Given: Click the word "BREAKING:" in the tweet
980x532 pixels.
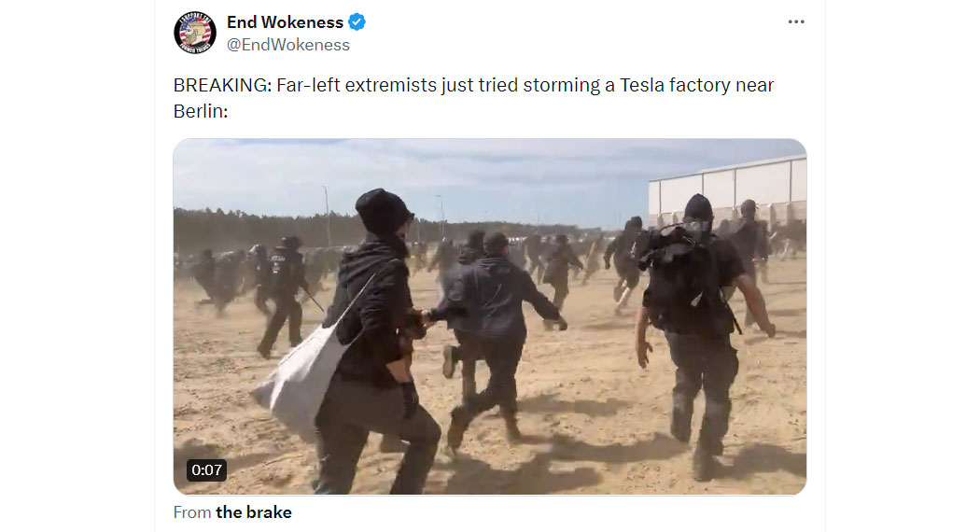Looking at the screenshot, I should pyautogui.click(x=222, y=85).
